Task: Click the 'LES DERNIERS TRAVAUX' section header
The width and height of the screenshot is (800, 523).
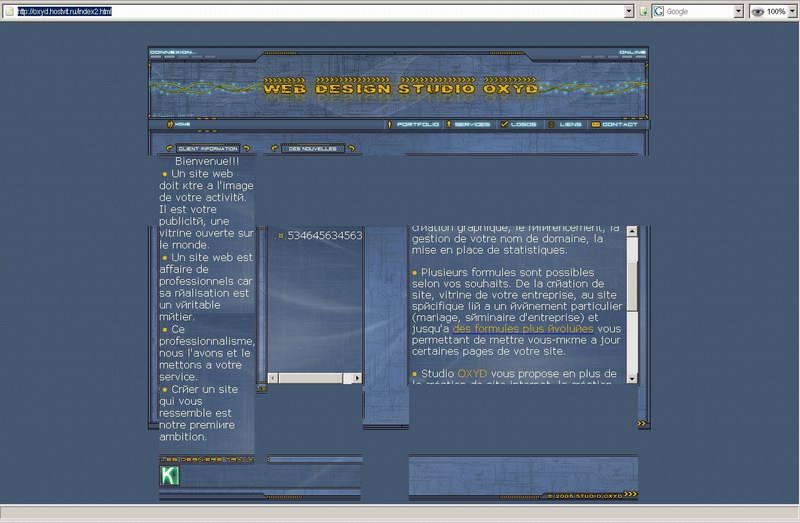Action: [x=207, y=459]
